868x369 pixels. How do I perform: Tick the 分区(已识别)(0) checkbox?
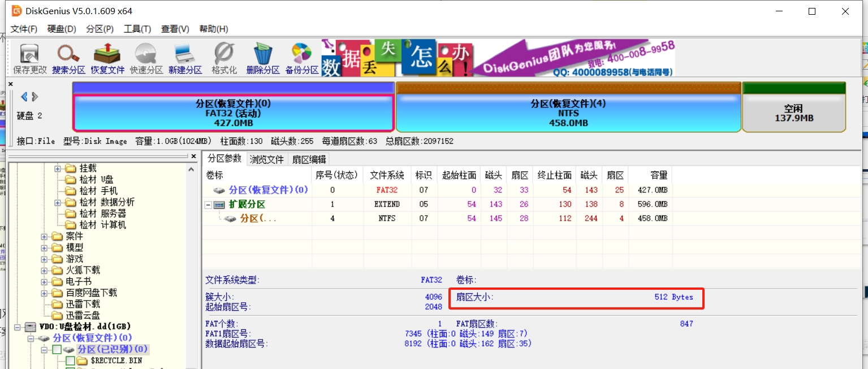[x=57, y=350]
